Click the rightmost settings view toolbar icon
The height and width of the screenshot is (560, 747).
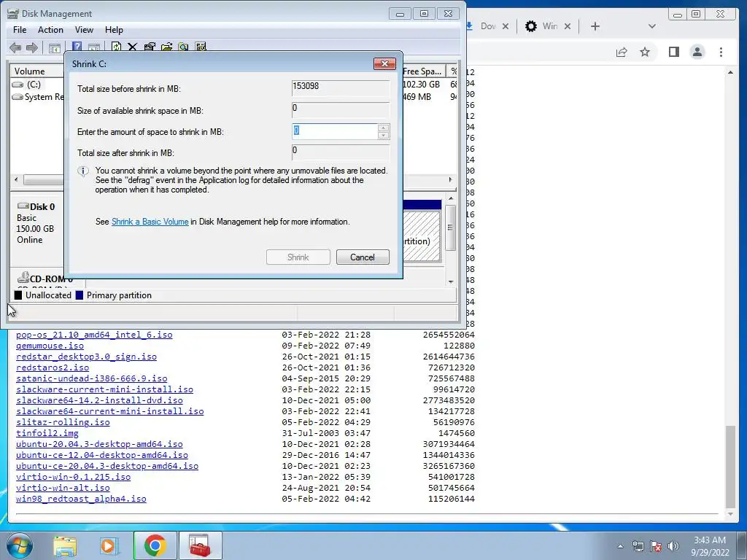pyautogui.click(x=201, y=47)
